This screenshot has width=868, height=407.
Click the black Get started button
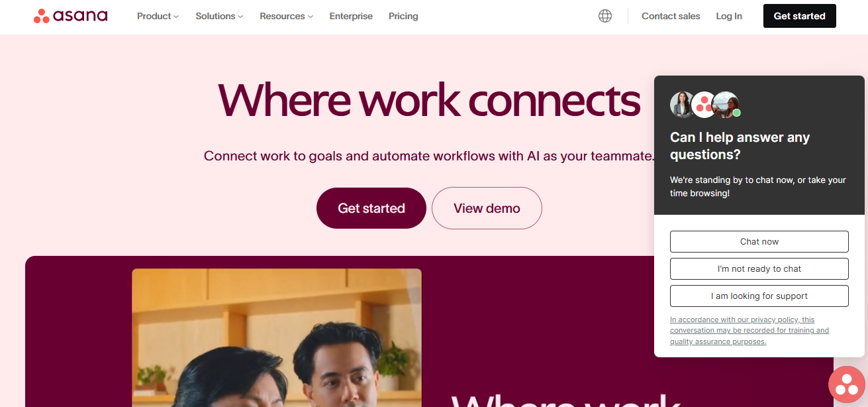pos(799,15)
